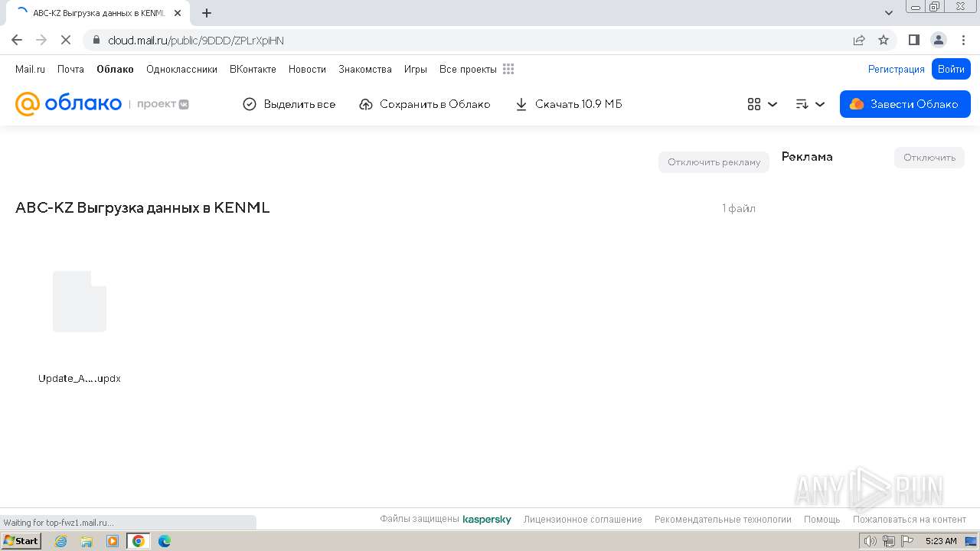980x551 pixels.
Task: Open ВКонтакте link
Action: 253,69
